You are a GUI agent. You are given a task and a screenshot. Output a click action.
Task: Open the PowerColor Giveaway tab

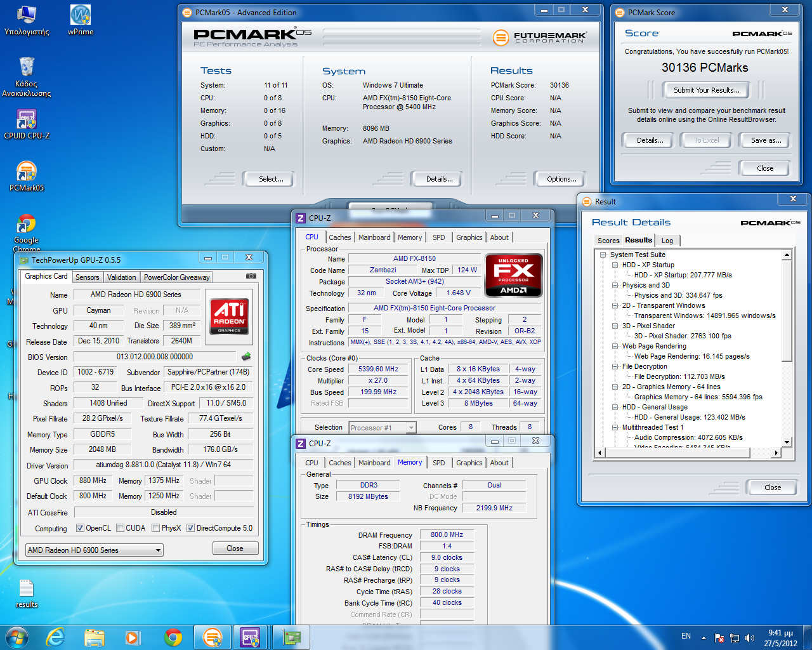(x=176, y=277)
